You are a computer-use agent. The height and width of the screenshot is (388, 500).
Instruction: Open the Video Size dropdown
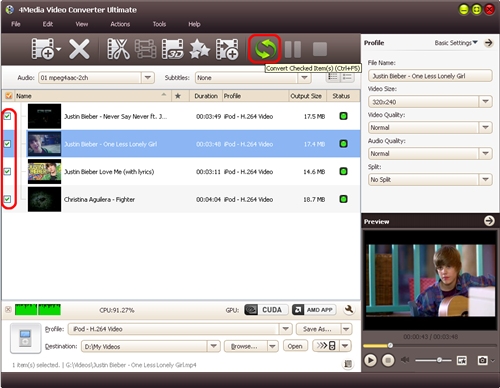point(485,101)
